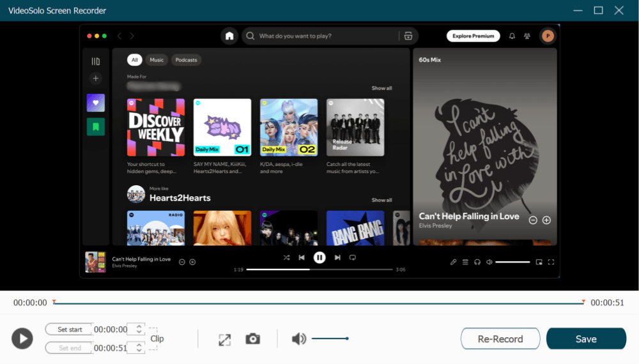Open the Radio playlist cover

pyautogui.click(x=156, y=228)
